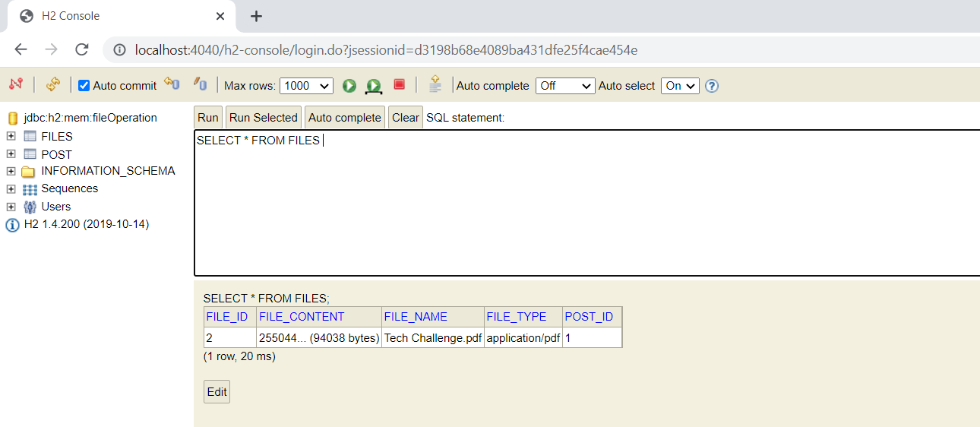Click the jdbc:h2:mem:fileOperation database icon
This screenshot has height=427, width=980.
point(12,119)
